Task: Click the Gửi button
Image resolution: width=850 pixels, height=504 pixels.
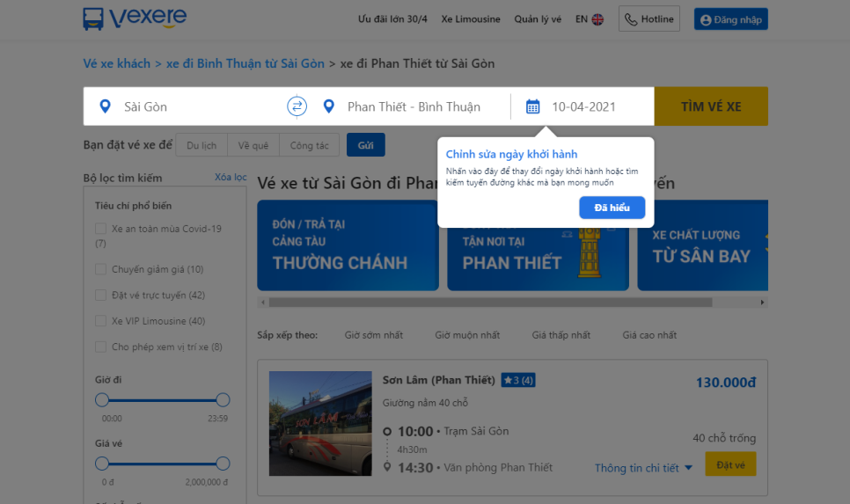Action: pyautogui.click(x=366, y=145)
